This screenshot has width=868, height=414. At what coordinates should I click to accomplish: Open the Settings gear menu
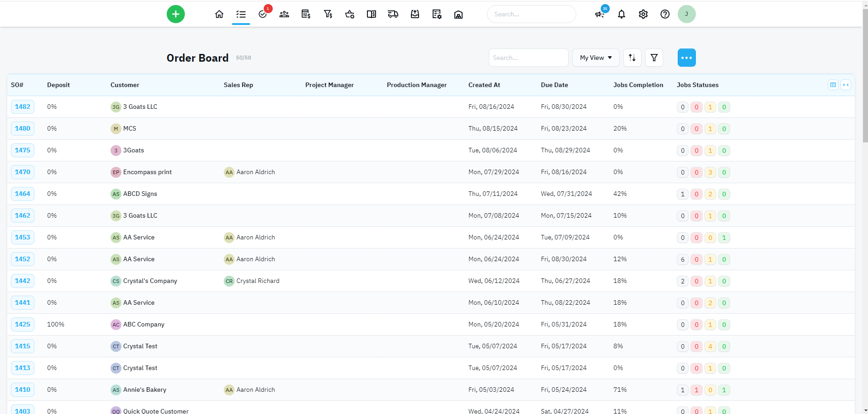(643, 14)
